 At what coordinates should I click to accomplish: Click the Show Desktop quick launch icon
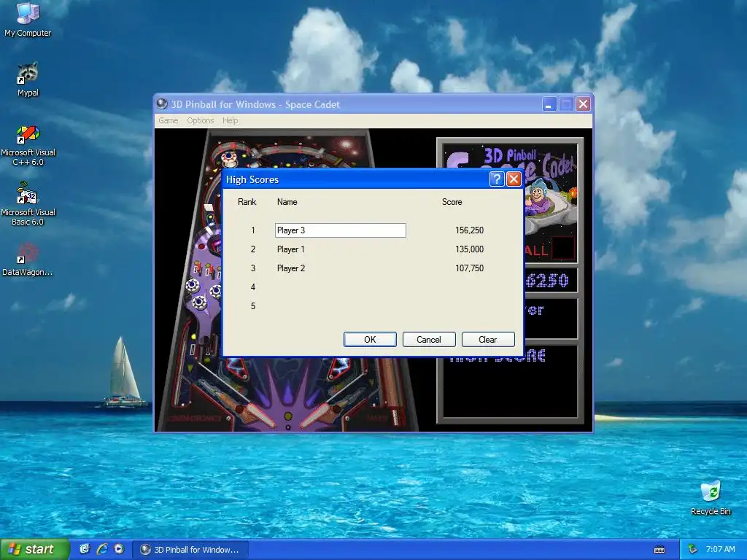(85, 549)
